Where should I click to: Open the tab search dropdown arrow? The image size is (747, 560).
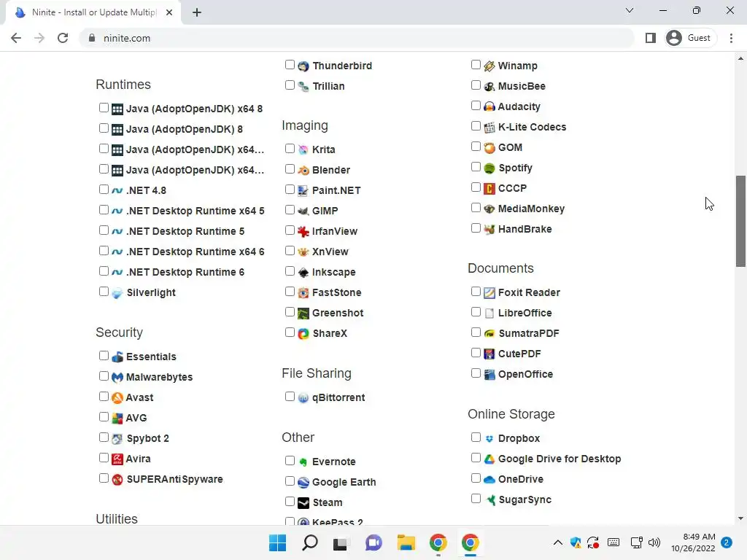pyautogui.click(x=630, y=10)
